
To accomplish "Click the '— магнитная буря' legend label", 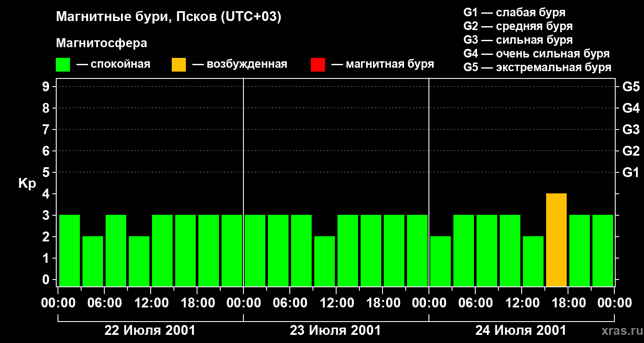I will [x=383, y=64].
